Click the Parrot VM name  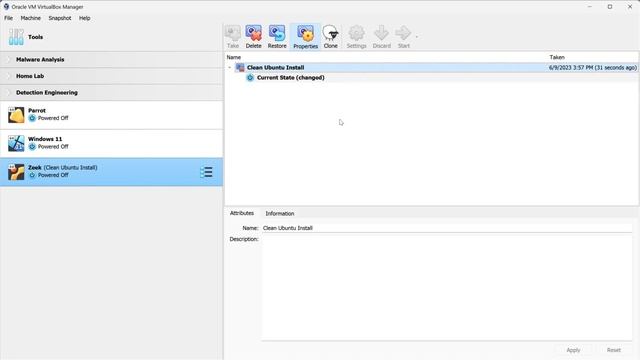coord(37,111)
